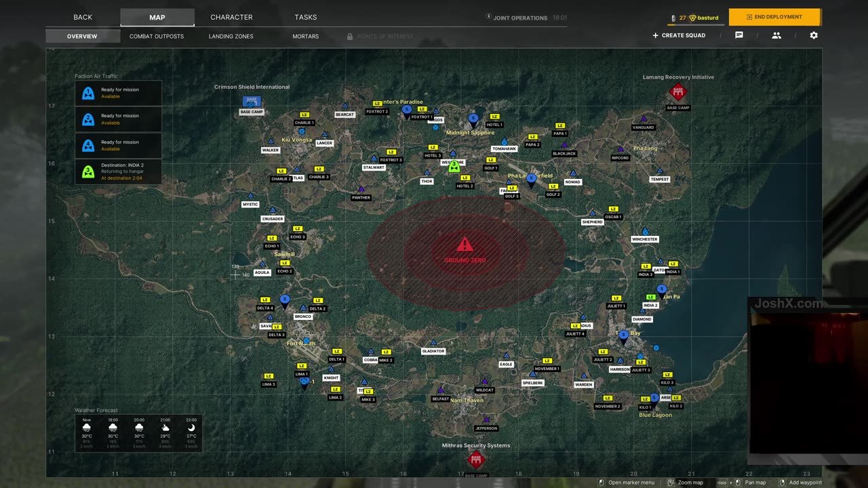Click the 'Add waypoint' hint
The image size is (868, 488).
pos(806,483)
